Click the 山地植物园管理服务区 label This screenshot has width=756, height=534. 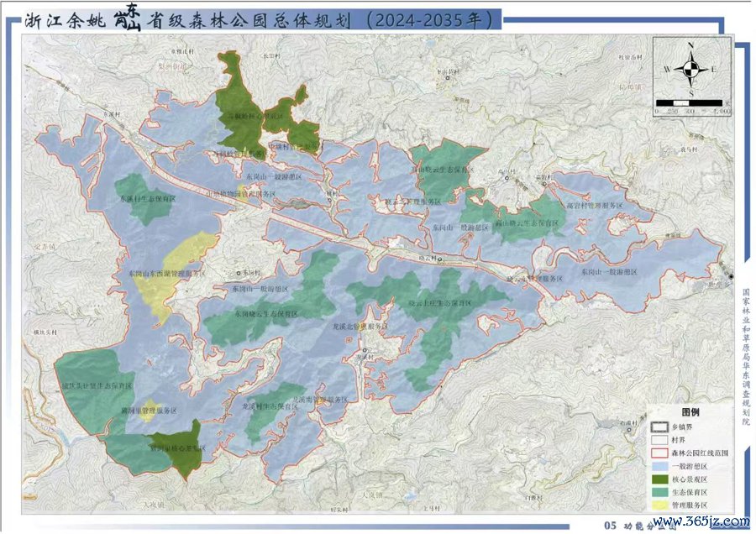tap(241, 194)
